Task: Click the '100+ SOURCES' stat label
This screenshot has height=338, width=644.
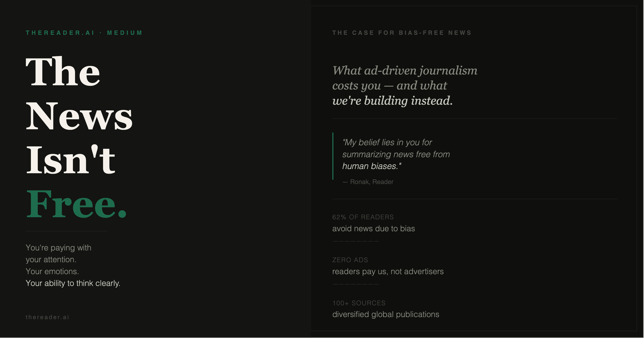Action: pyautogui.click(x=359, y=303)
